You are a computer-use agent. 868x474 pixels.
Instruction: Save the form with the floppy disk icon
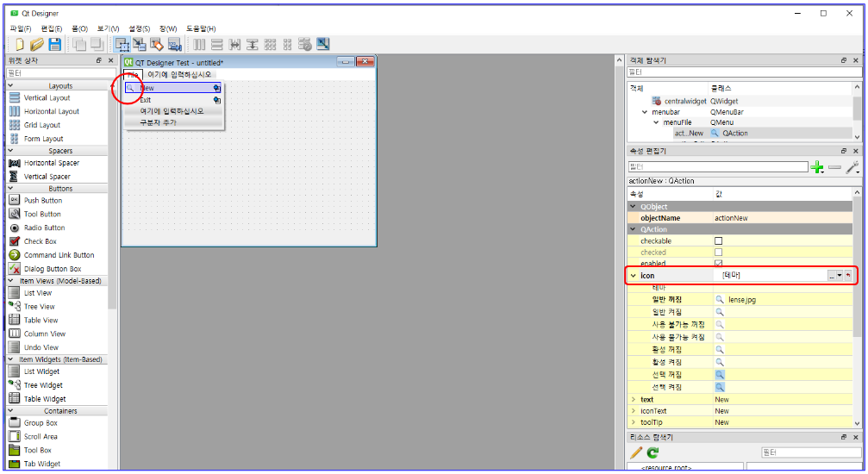pos(54,44)
